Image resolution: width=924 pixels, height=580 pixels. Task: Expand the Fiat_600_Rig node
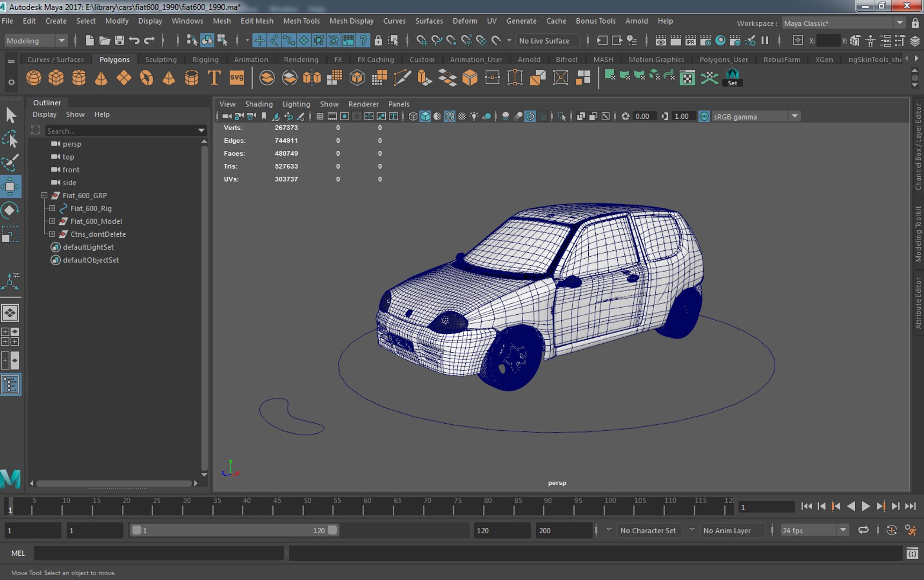[52, 208]
